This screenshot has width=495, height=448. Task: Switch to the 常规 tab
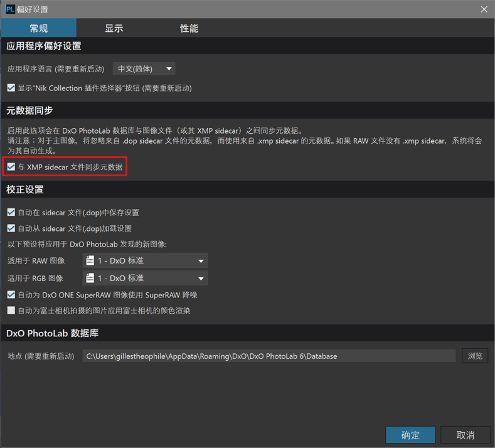[x=38, y=28]
